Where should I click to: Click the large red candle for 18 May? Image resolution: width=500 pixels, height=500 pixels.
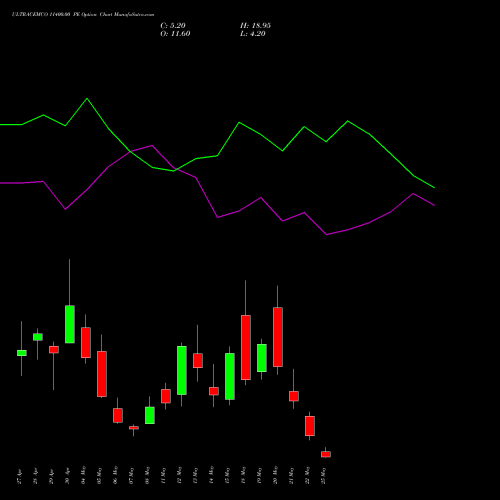246,347
